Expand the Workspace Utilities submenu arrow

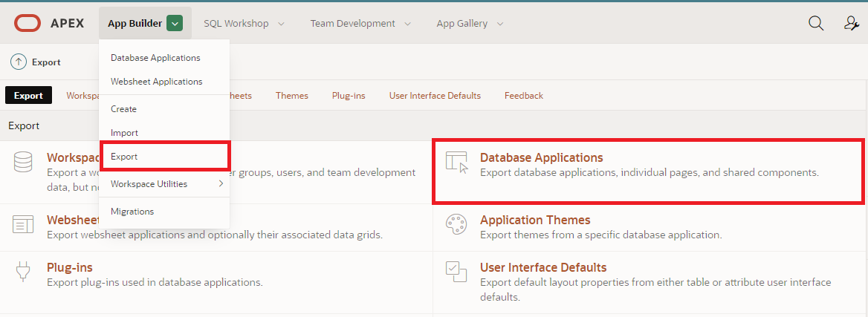tap(221, 183)
